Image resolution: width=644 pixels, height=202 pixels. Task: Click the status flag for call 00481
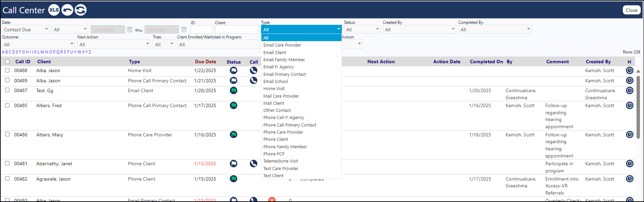click(234, 164)
